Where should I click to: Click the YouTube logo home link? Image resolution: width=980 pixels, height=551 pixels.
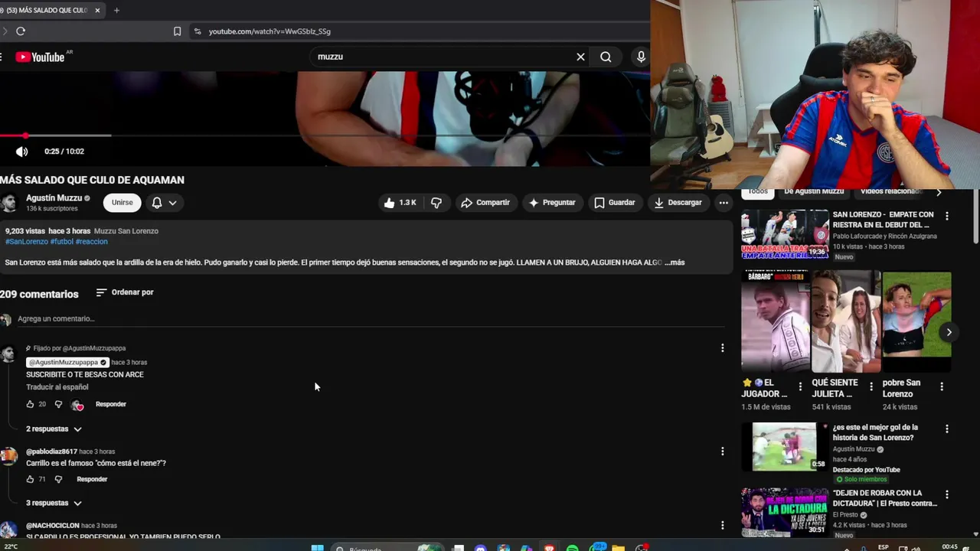[40, 57]
